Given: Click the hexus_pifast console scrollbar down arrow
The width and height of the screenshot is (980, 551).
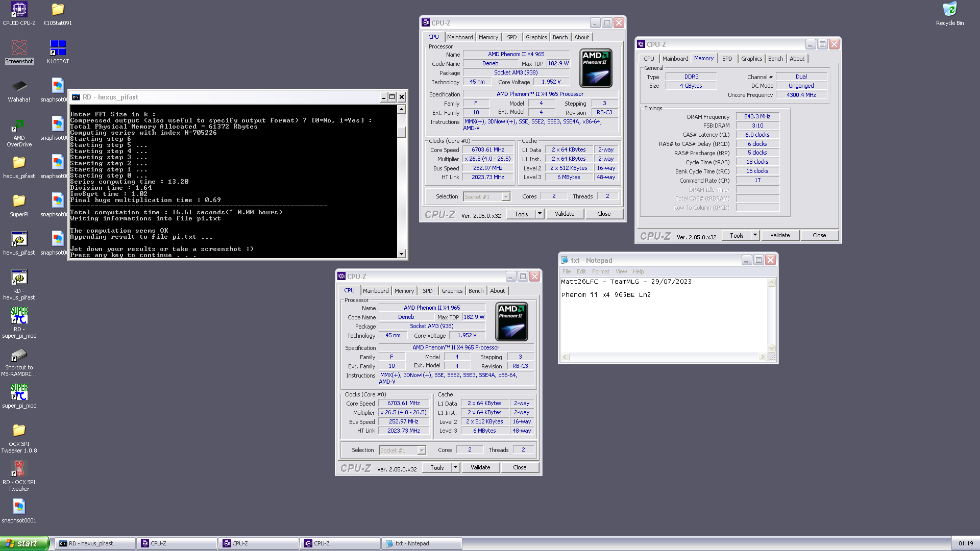Looking at the screenshot, I should [x=401, y=254].
